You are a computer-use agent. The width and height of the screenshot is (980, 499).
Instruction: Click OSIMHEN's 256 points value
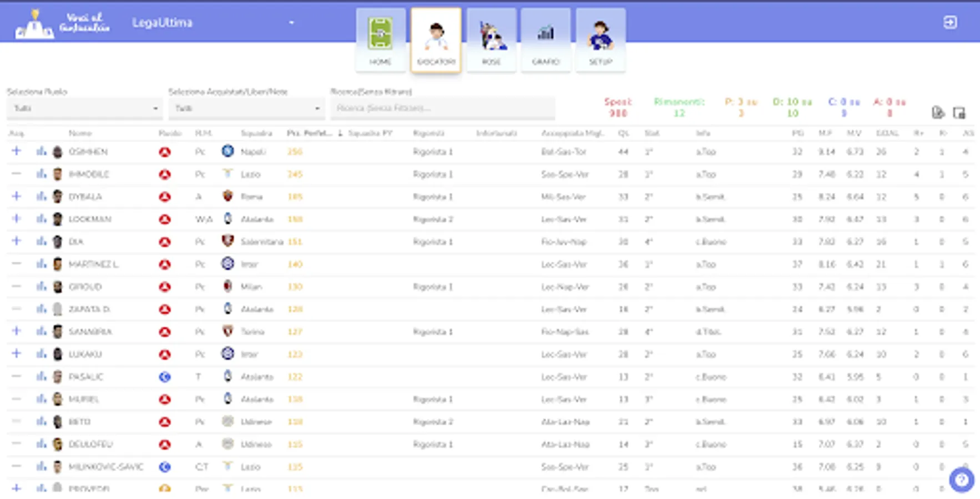[295, 152]
